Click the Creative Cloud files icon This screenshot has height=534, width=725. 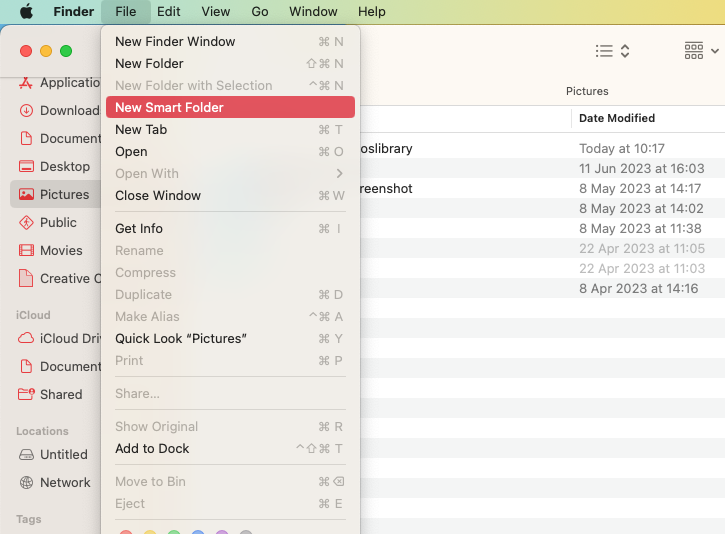coord(26,278)
